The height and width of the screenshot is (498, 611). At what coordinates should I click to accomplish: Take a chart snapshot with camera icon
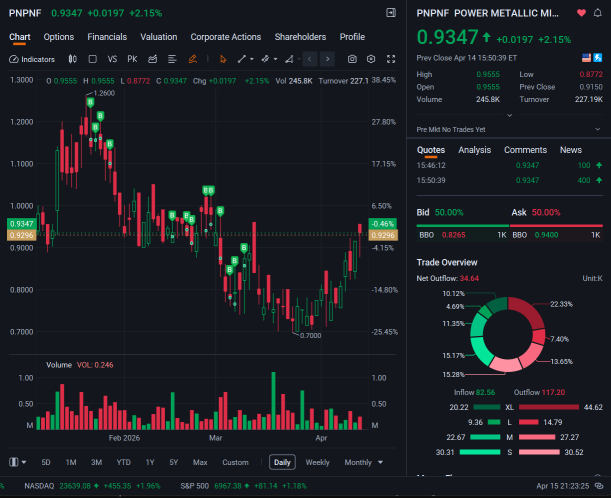click(352, 59)
